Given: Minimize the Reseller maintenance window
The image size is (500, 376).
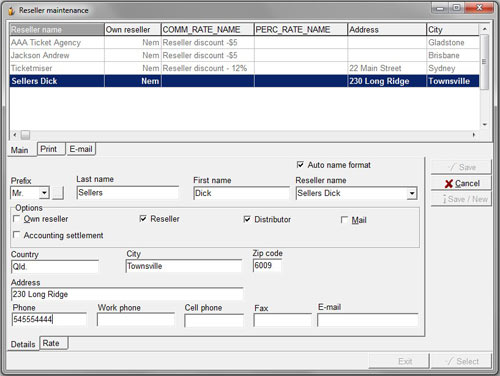Looking at the screenshot, I should 440,8.
